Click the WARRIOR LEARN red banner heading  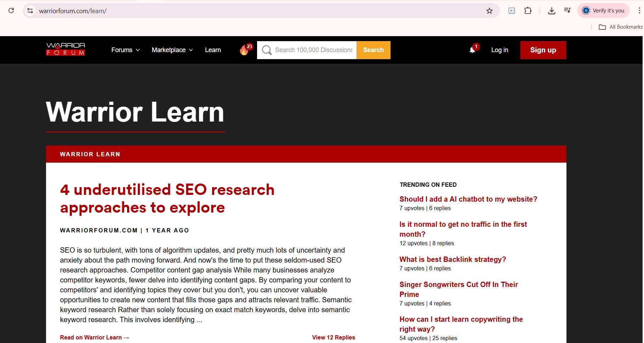point(90,154)
